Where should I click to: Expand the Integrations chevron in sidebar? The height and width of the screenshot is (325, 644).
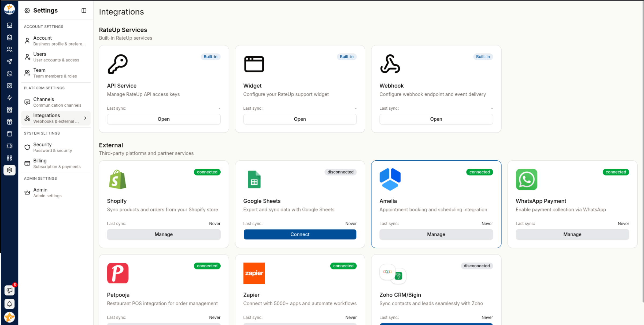[85, 118]
